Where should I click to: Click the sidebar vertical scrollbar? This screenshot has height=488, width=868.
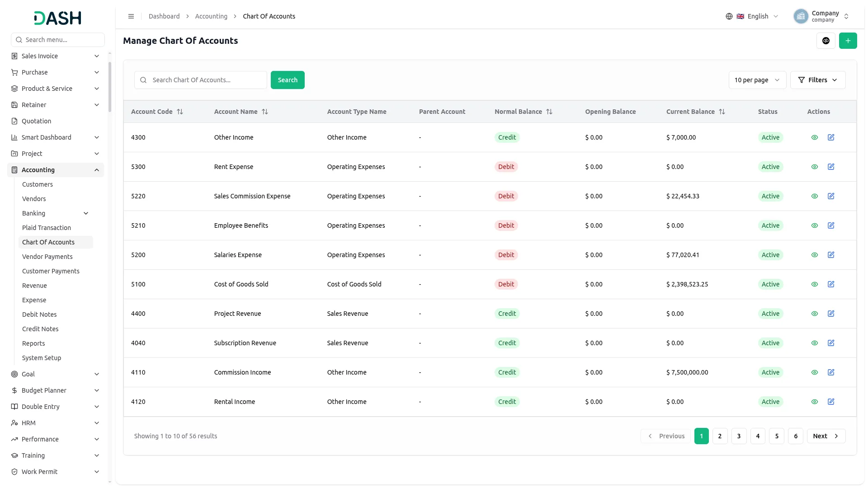tap(110, 87)
